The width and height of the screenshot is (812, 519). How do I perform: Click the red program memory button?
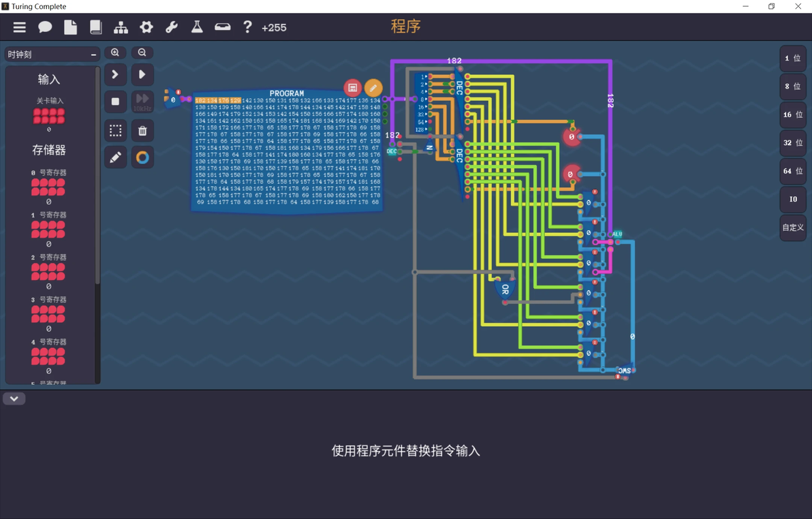click(x=353, y=88)
